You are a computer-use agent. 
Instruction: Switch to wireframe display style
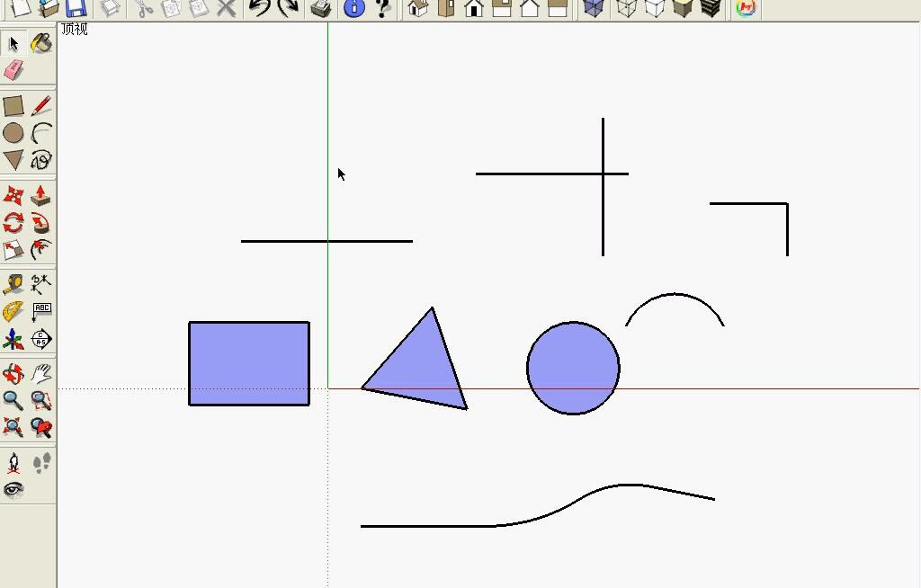(626, 9)
